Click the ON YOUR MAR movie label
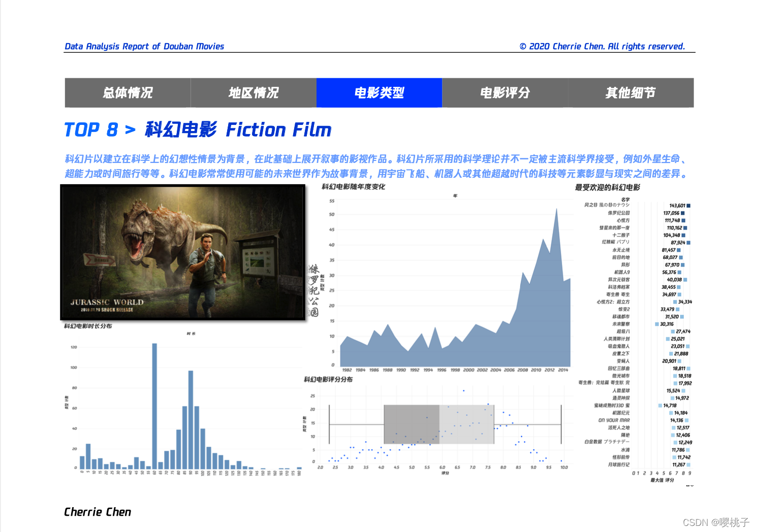Image resolution: width=757 pixels, height=532 pixels. tap(614, 420)
